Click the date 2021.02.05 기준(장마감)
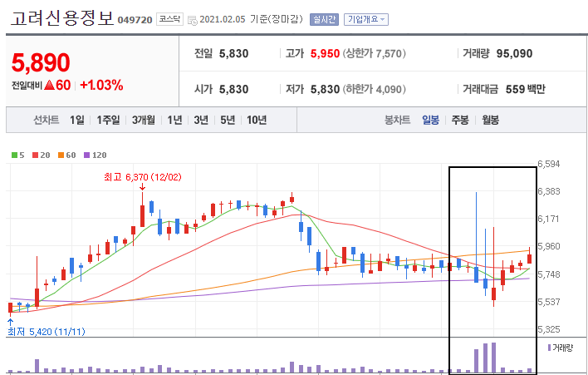 pos(252,19)
